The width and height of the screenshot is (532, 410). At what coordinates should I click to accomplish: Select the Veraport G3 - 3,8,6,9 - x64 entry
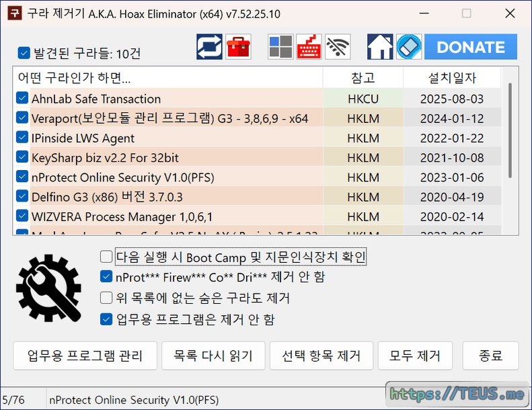169,119
